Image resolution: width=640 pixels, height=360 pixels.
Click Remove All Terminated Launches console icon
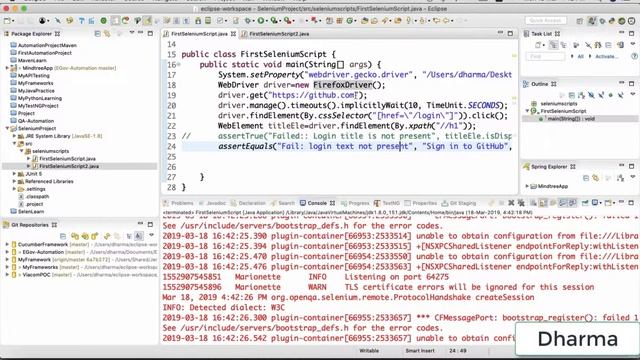pyautogui.click(x=521, y=203)
